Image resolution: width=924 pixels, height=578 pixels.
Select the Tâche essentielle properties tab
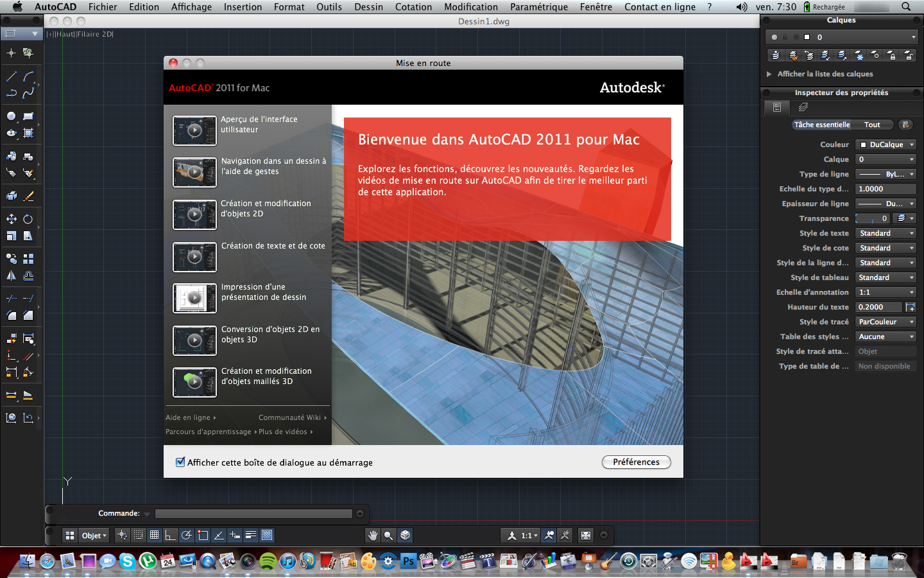tap(822, 125)
